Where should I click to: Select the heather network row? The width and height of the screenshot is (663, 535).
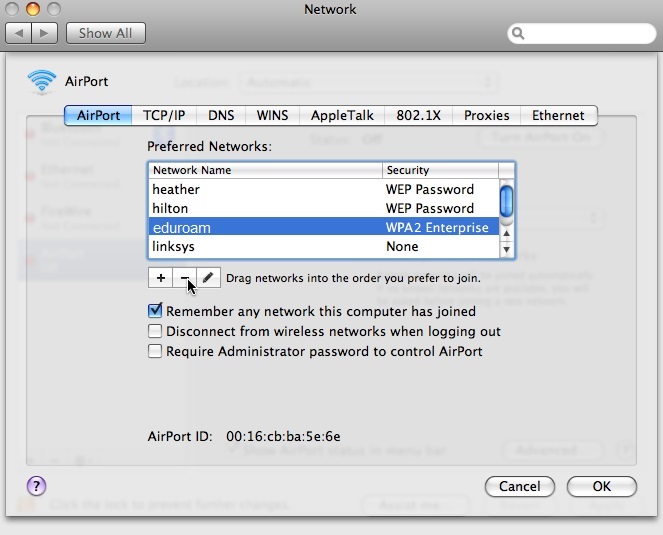[x=324, y=189]
